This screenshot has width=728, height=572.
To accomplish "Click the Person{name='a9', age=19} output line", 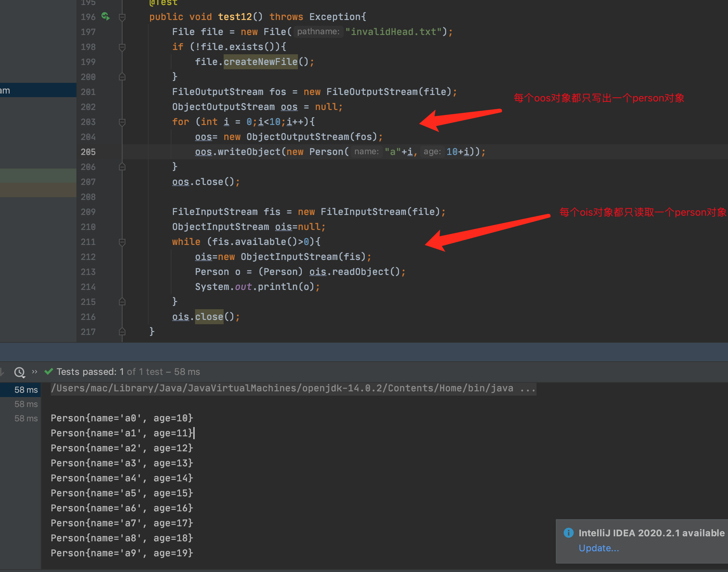I will click(122, 553).
